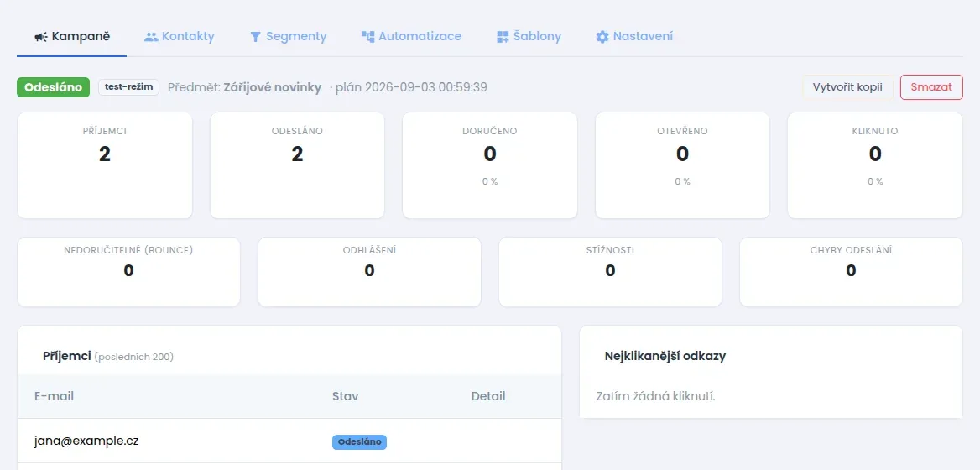
Task: Click the test-režim badge
Action: pos(128,87)
